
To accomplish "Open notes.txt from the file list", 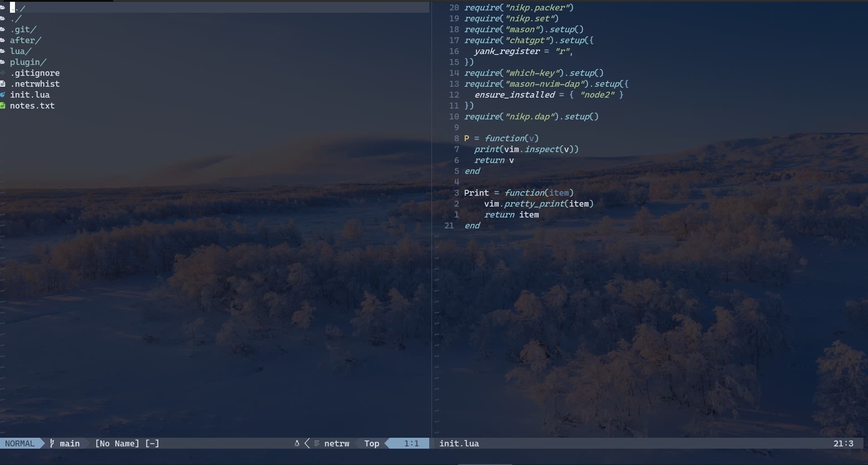I will pos(33,106).
